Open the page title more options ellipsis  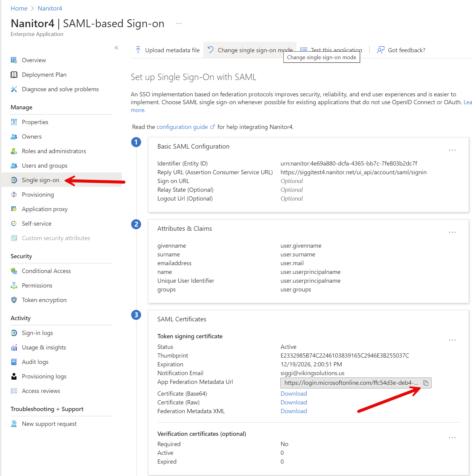coord(179,24)
